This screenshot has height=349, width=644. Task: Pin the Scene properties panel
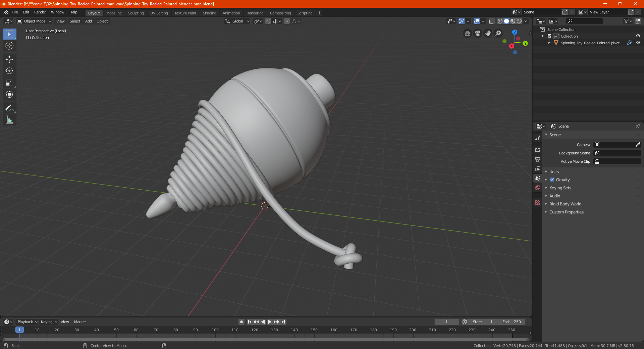(638, 126)
